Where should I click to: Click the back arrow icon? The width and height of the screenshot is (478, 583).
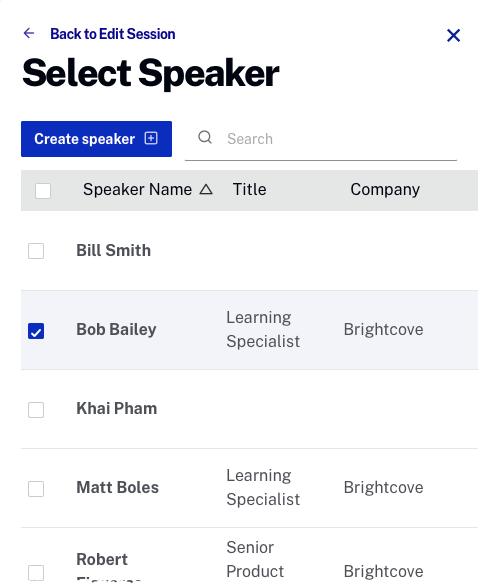29,33
